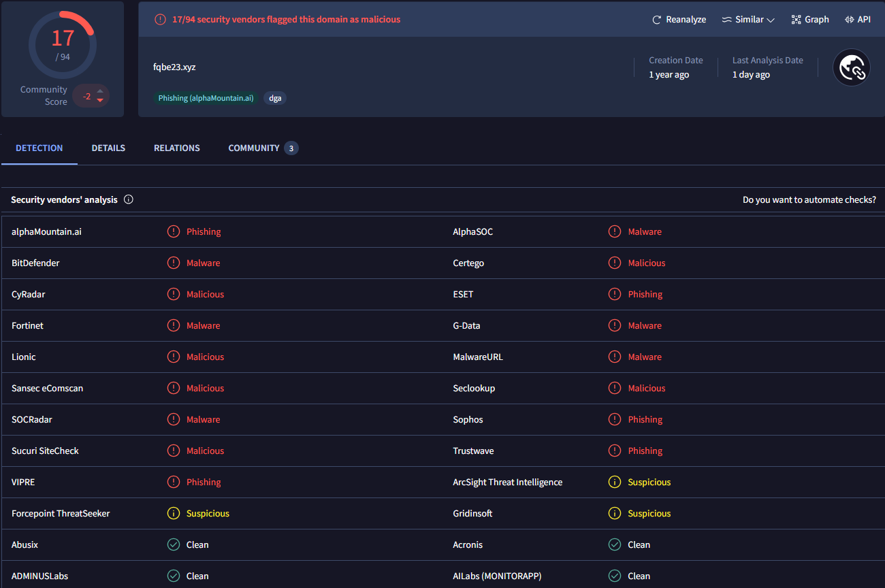This screenshot has width=885, height=588.
Task: Click the Creation Date value '1 year ago'
Action: [x=669, y=75]
